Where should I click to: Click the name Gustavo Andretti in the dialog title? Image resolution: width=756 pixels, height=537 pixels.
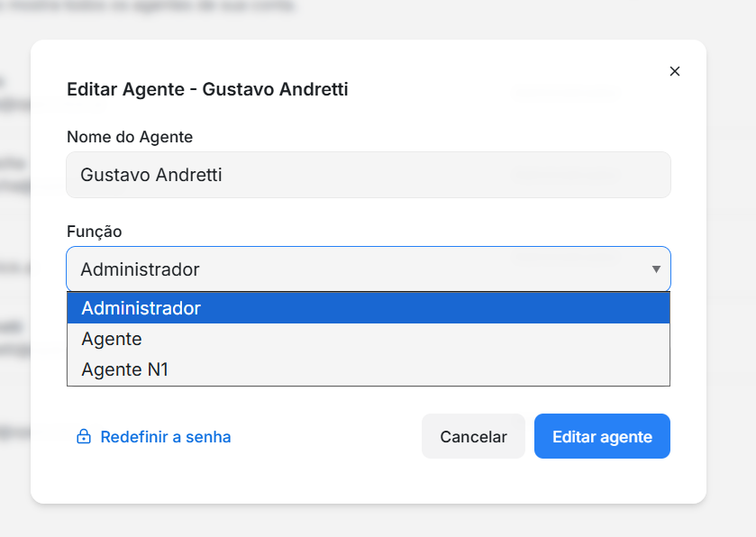point(275,89)
